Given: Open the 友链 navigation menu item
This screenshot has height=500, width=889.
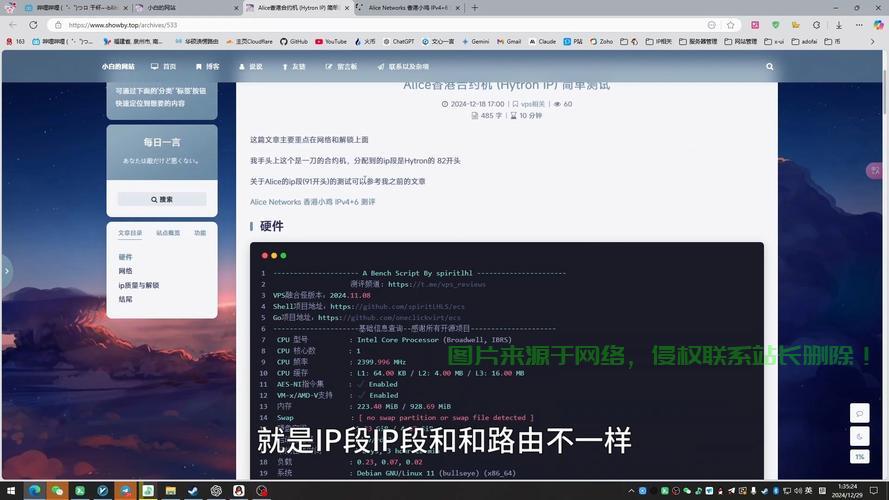Looking at the screenshot, I should click(x=293, y=67).
